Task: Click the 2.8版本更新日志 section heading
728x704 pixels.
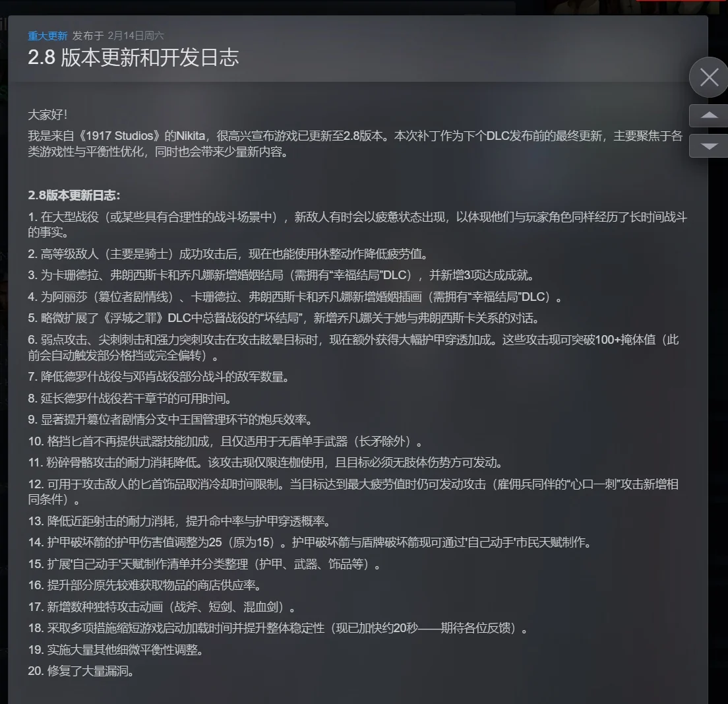Action: click(73, 191)
